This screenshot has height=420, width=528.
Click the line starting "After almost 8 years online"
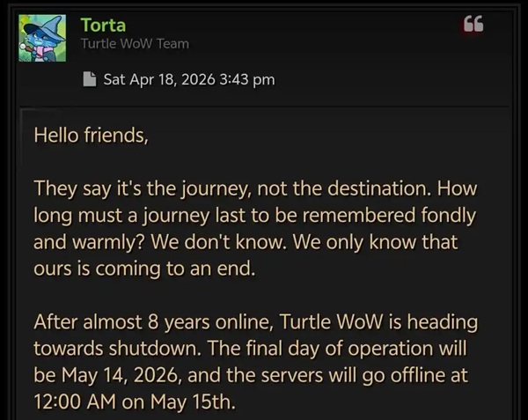click(255, 322)
